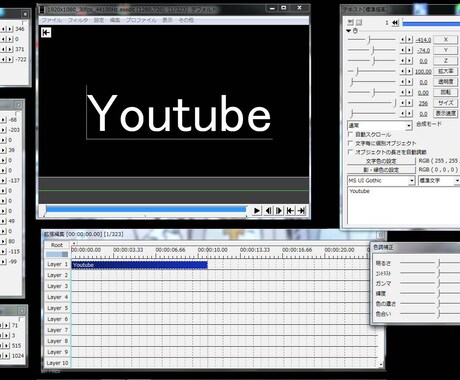Viewport: 460px width, 380px height.
Task: Open the 合成モード blend mode dropdown
Action: tap(409, 126)
